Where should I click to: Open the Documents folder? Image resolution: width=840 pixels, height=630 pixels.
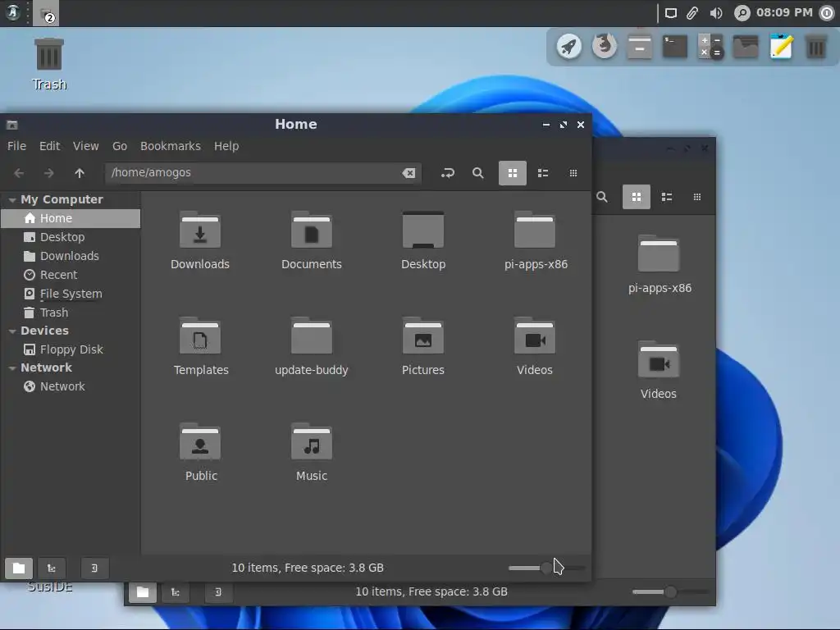click(311, 231)
